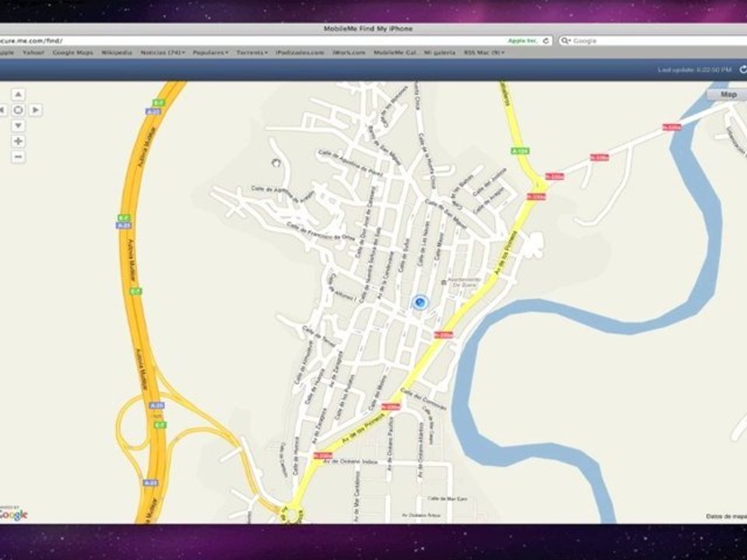Open the Mi galeria bookmark
This screenshot has height=560, width=747.
tap(440, 52)
